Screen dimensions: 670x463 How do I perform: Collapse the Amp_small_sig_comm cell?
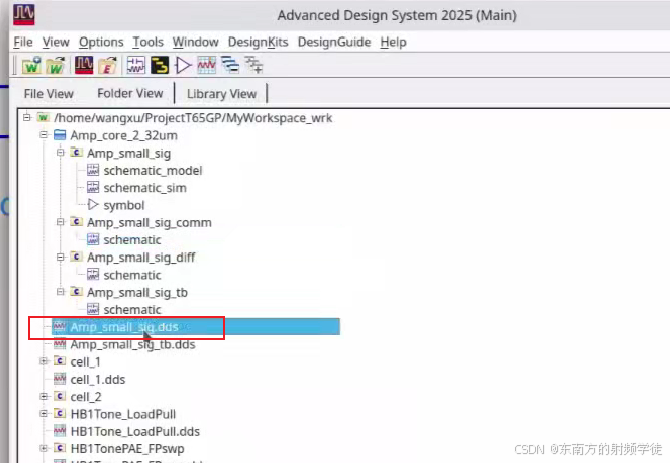click(61, 222)
